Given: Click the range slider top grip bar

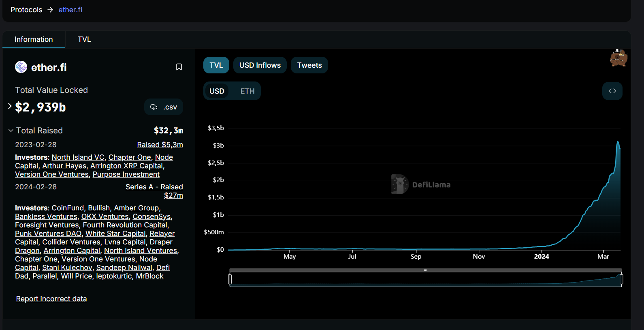Looking at the screenshot, I should point(426,270).
